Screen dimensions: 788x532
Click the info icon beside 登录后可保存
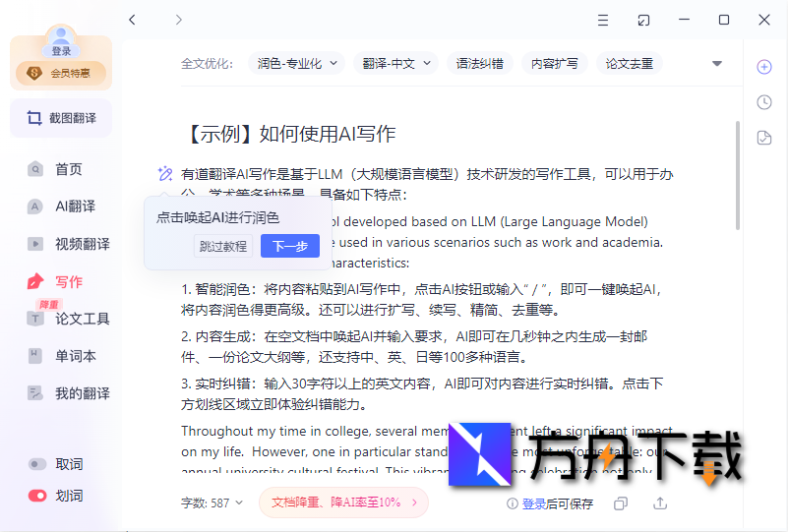coord(513,503)
